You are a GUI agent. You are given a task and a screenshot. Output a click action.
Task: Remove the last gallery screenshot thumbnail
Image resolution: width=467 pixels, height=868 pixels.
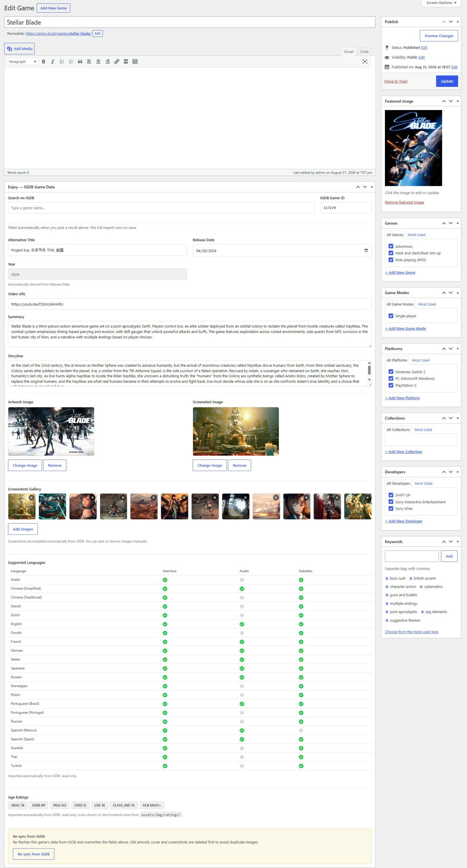pos(367,497)
